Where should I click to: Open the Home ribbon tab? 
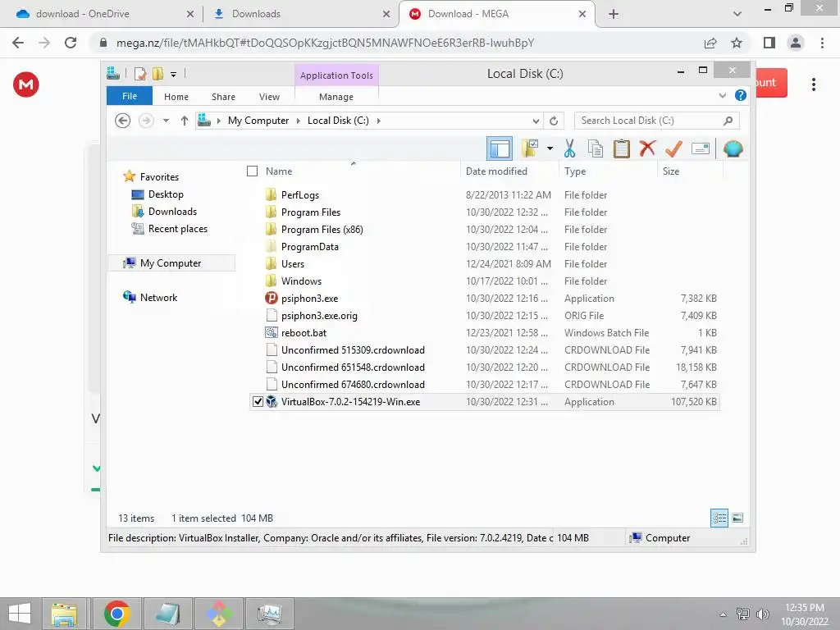pyautogui.click(x=176, y=97)
